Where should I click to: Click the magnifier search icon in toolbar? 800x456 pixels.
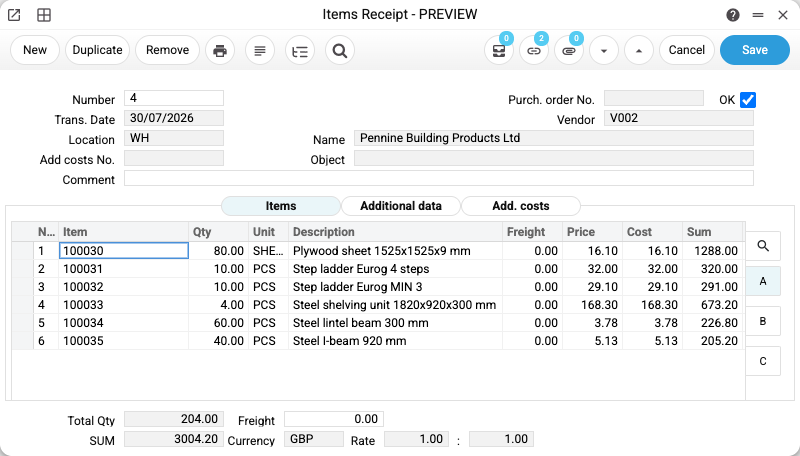click(x=340, y=50)
